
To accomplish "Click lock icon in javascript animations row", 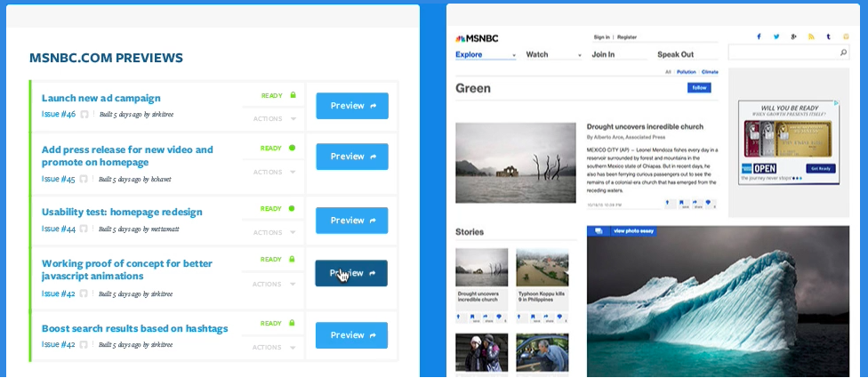I will (x=292, y=259).
